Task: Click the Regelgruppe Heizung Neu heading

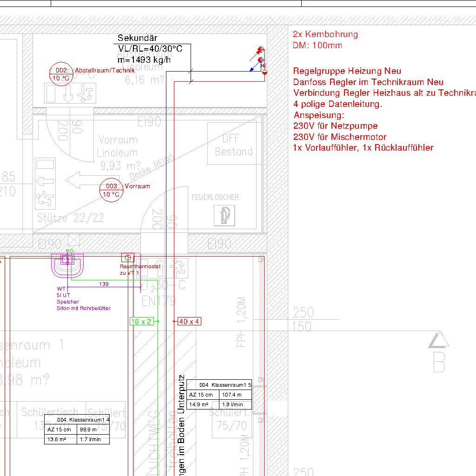Action: coord(347,71)
